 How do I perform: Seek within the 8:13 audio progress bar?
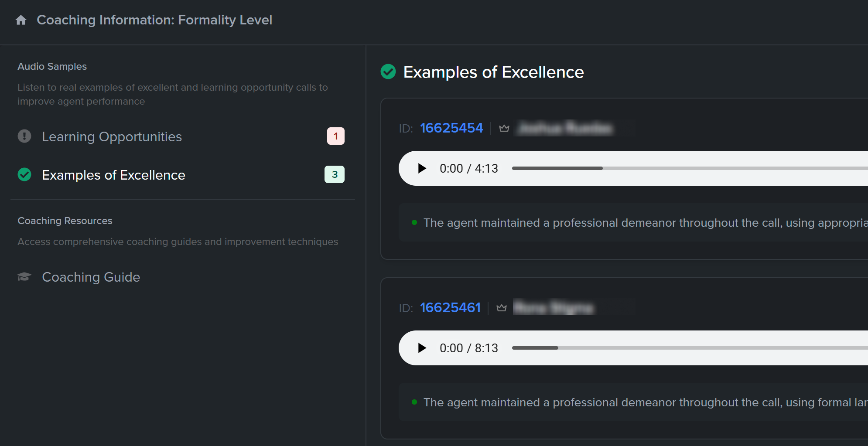pos(690,348)
